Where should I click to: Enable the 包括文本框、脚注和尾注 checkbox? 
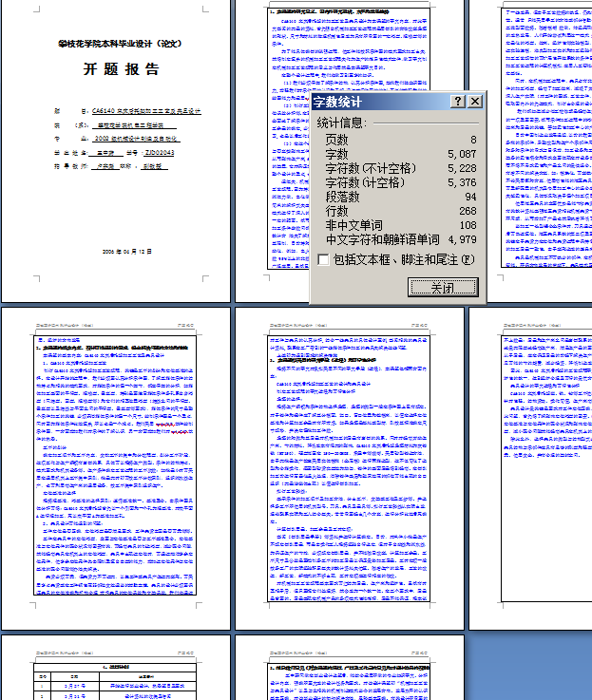coord(323,259)
